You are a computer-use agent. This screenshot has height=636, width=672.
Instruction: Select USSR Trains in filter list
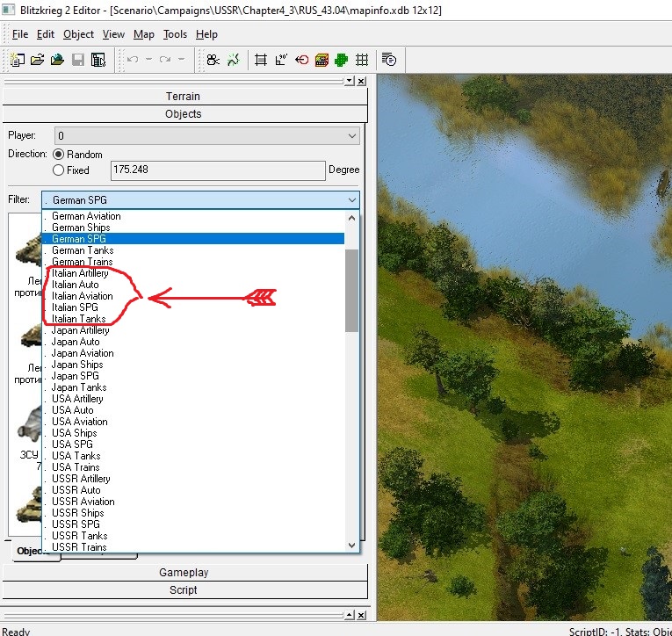(193, 547)
